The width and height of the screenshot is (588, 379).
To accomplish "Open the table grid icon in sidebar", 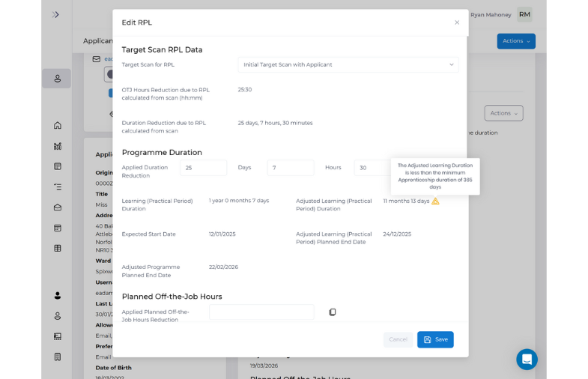I will pyautogui.click(x=58, y=248).
